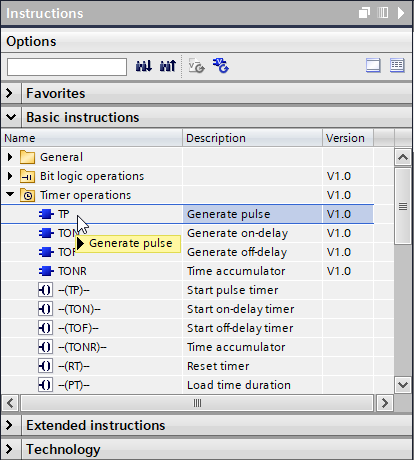The height and width of the screenshot is (460, 414).
Task: Expand the Bit logic operations folder
Action: click(10, 176)
